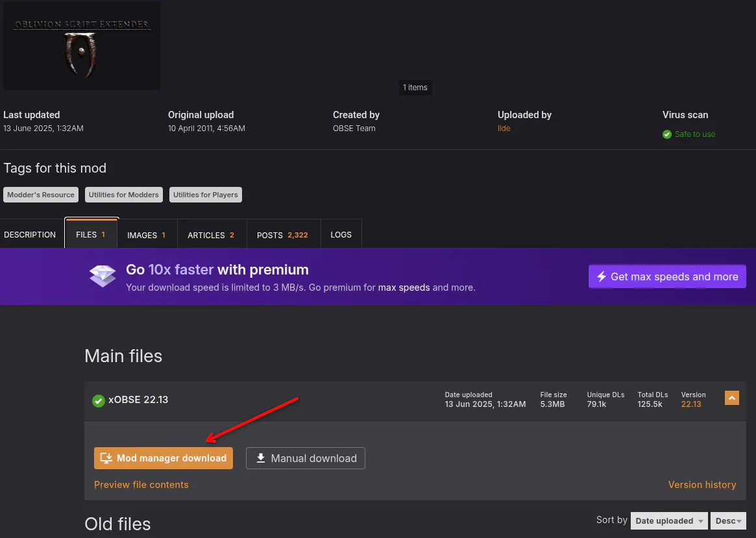
Task: Click the original upload date 10 April 2011
Action: (x=206, y=128)
